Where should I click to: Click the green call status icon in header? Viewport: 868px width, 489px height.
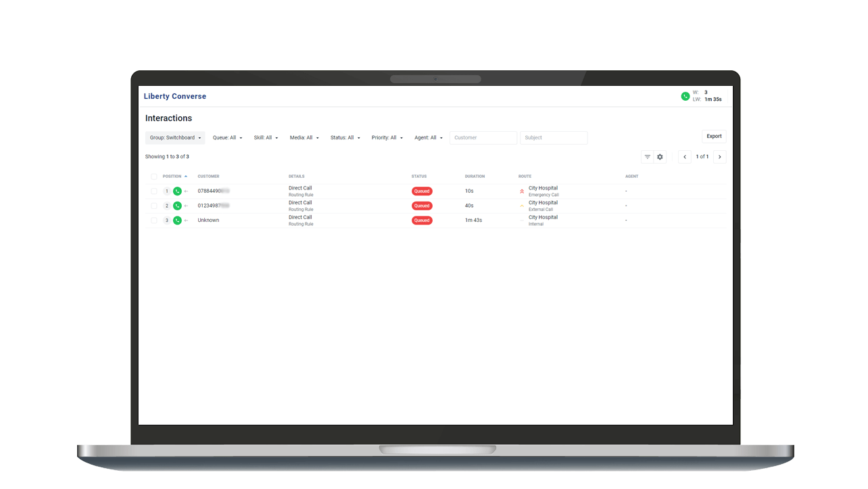pos(685,96)
